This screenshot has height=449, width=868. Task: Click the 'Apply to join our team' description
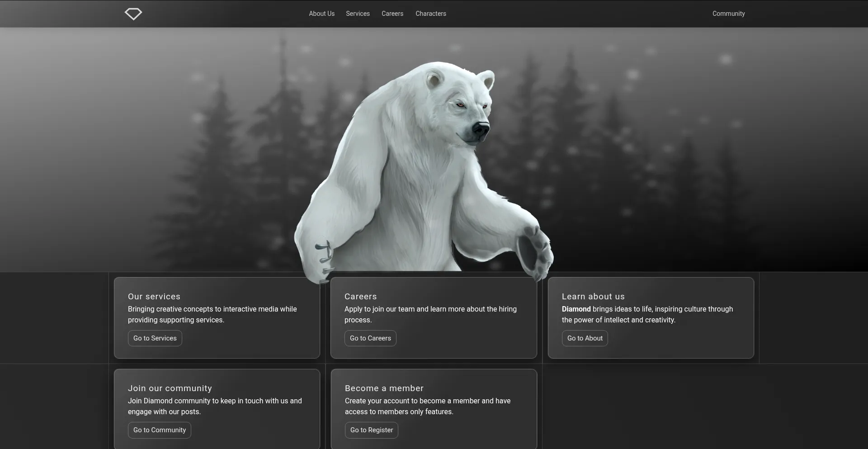pyautogui.click(x=430, y=315)
